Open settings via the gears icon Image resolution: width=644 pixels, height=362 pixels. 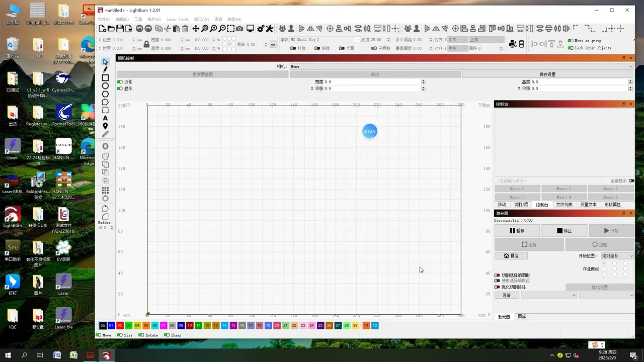(x=261, y=29)
